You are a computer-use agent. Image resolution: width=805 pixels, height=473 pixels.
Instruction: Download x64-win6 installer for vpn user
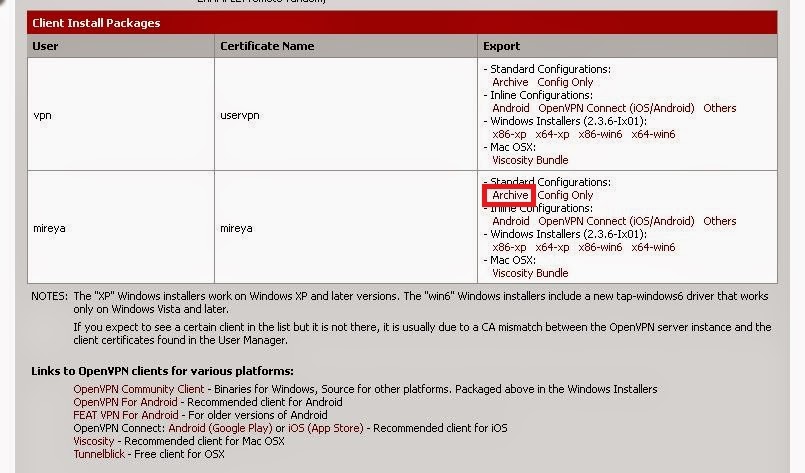(x=653, y=135)
